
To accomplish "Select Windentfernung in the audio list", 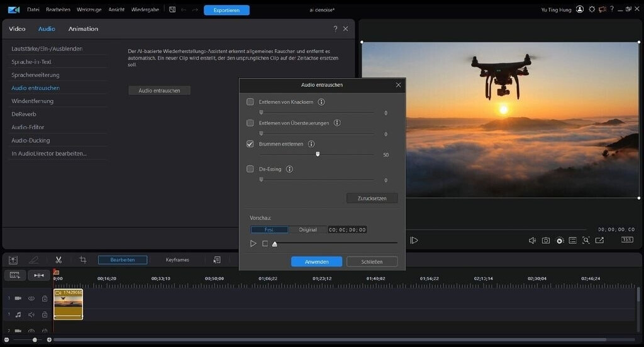I will [32, 101].
